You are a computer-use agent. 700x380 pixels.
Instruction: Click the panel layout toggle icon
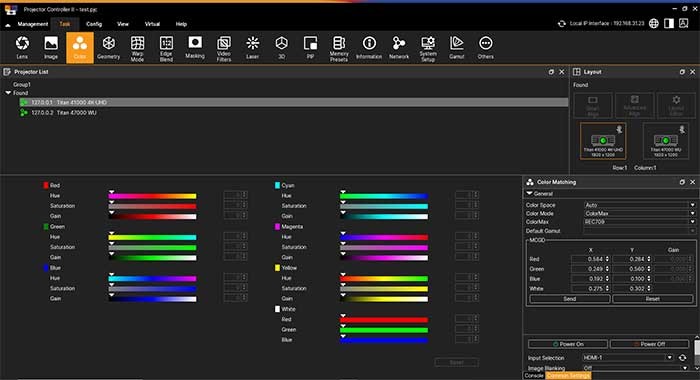[x=669, y=24]
